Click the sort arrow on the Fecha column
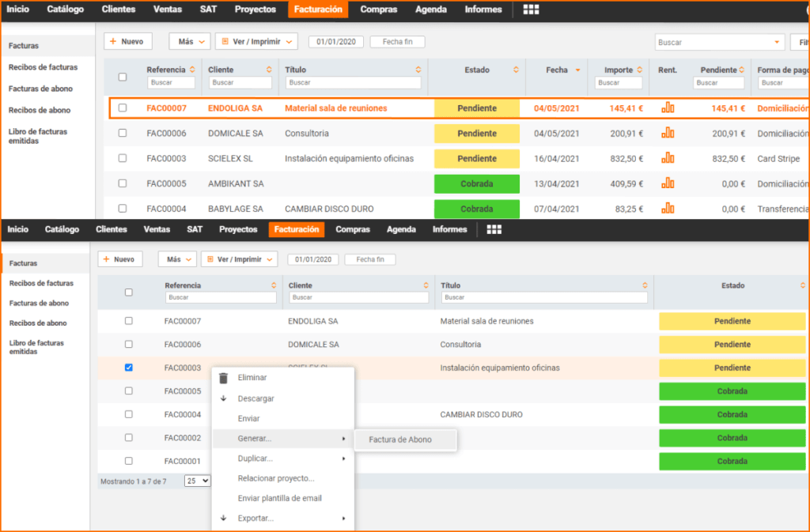Screen dimensions: 810x532 [577, 70]
